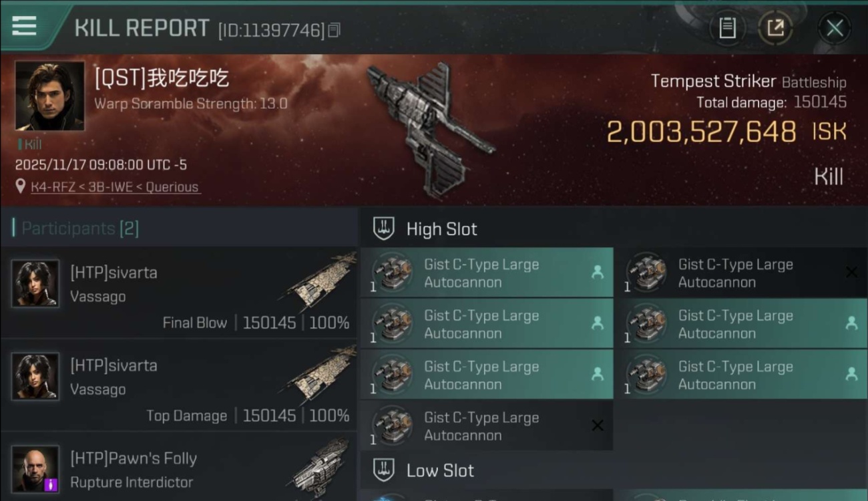
Task: Click the Tempest Striker ship image
Action: 429,129
